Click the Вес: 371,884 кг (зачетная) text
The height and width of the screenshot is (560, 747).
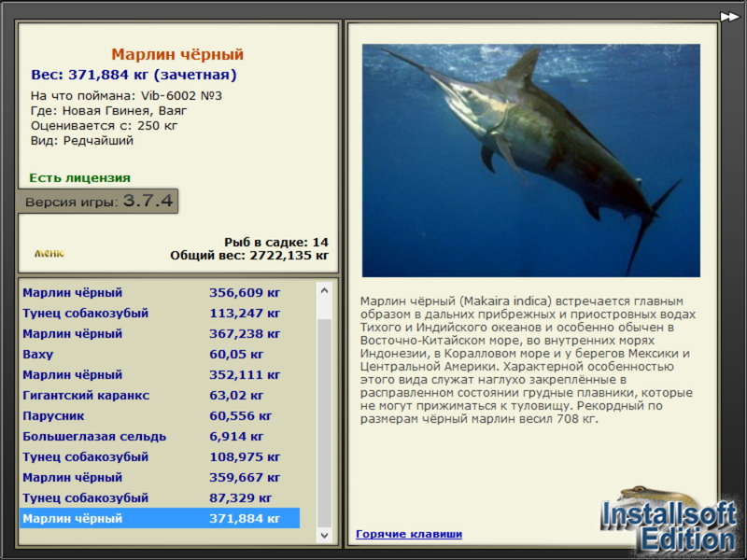click(134, 75)
